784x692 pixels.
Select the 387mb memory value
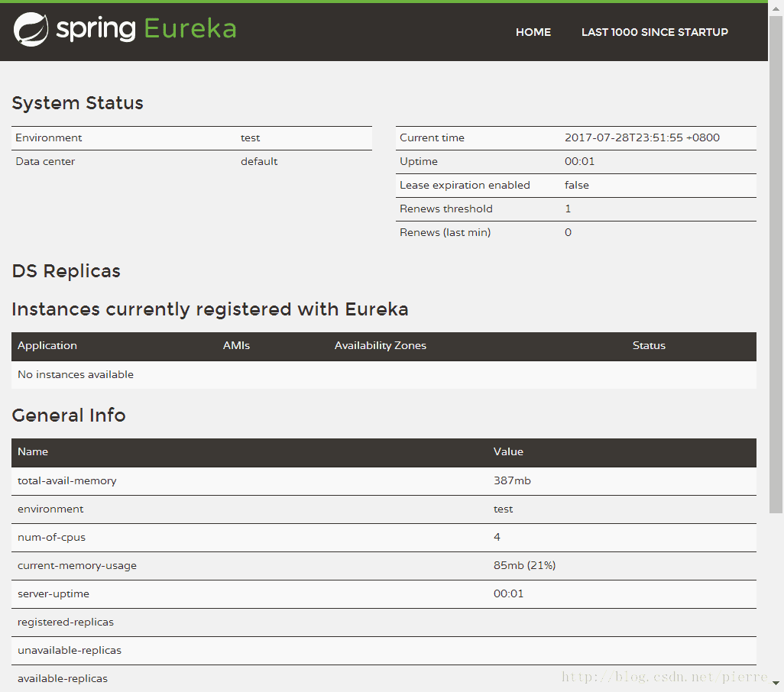[x=512, y=480]
